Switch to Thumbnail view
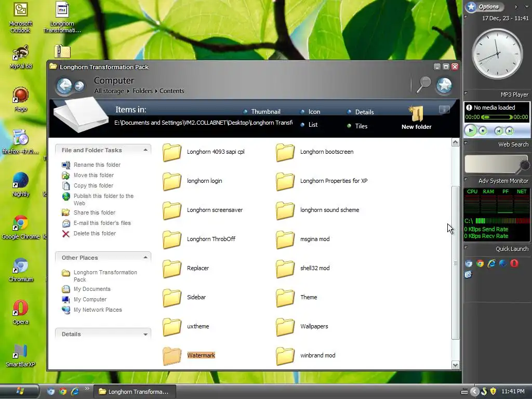Viewport: 532px width, 399px height. coord(262,112)
